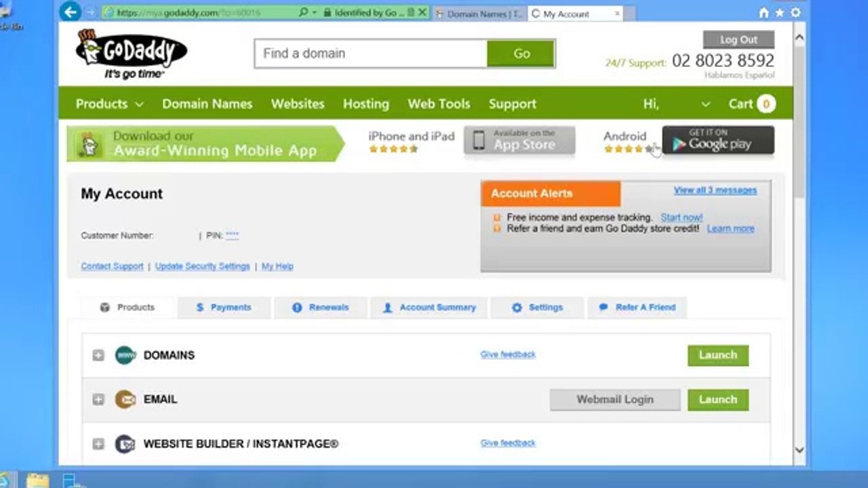Click the Domains www globe icon
868x488 pixels.
[x=125, y=355]
